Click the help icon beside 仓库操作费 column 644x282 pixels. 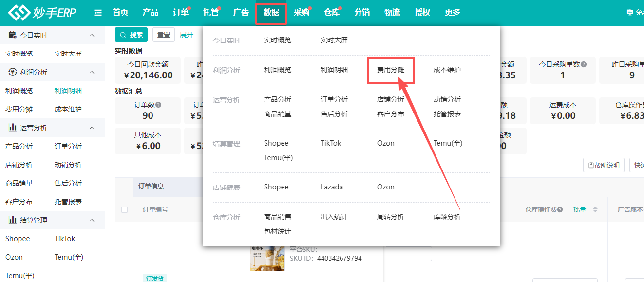[x=560, y=209]
